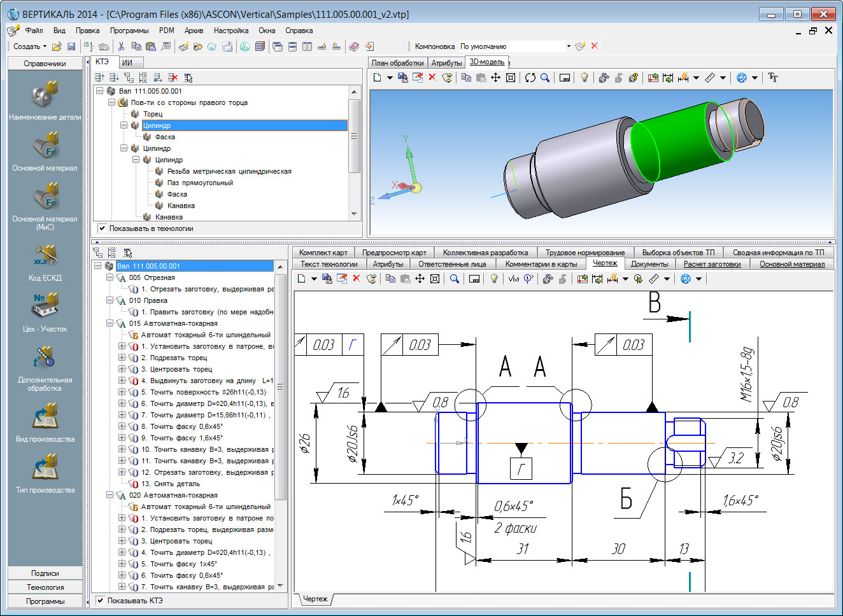Image resolution: width=843 pixels, height=616 pixels.
Task: Open the PDM menu
Action: (167, 31)
